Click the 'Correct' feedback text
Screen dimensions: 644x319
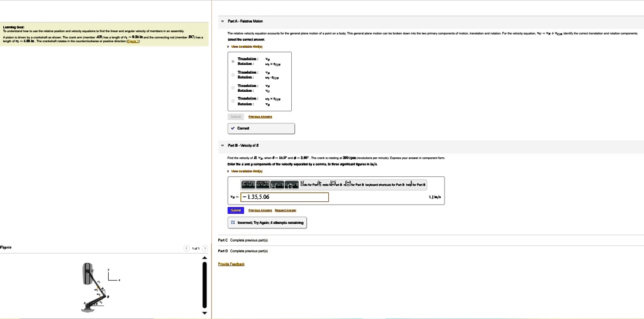pos(243,128)
